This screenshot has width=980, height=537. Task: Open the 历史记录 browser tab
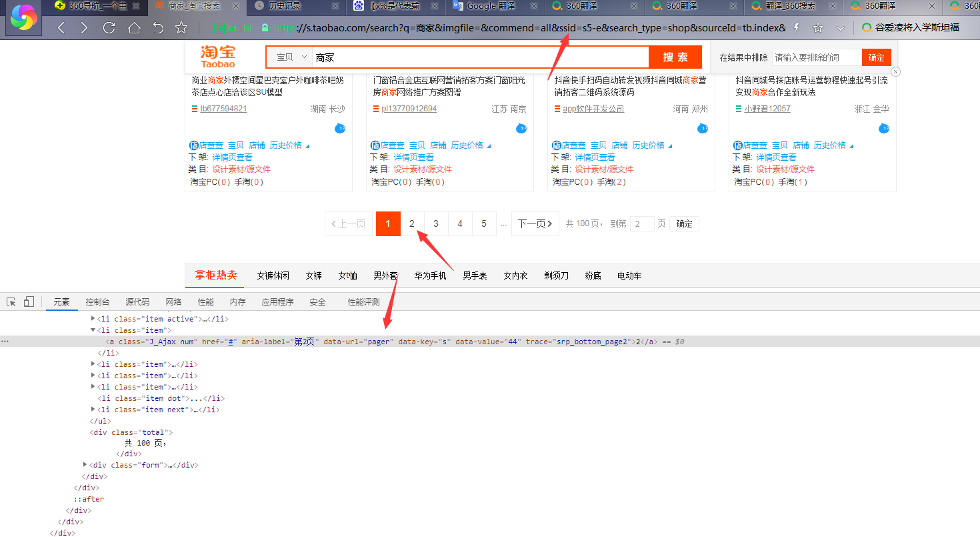284,7
